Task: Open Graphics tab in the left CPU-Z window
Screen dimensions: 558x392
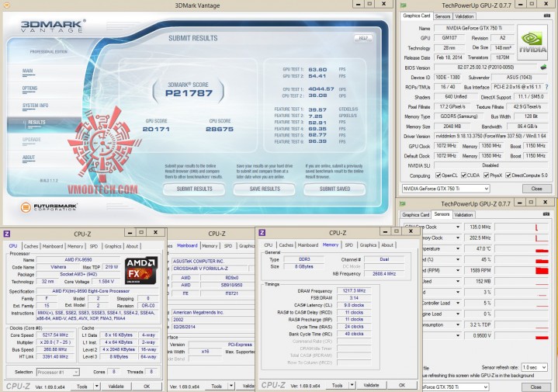Action: tap(113, 246)
